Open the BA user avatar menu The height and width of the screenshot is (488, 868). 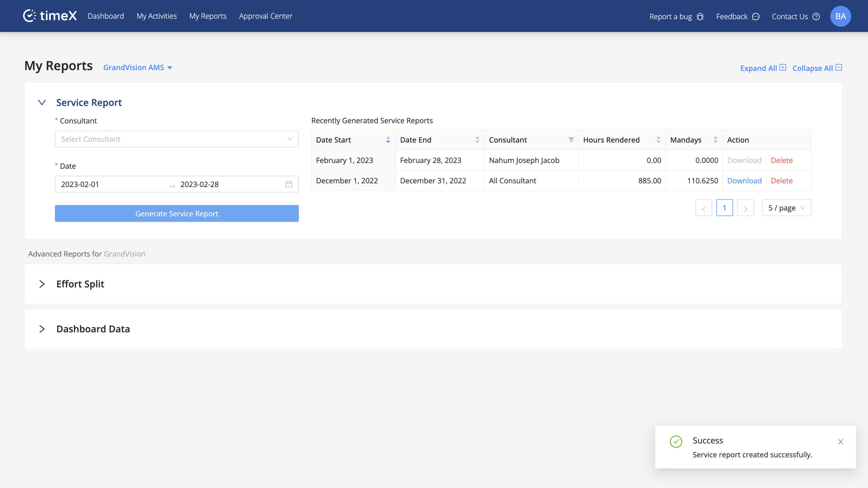point(841,16)
